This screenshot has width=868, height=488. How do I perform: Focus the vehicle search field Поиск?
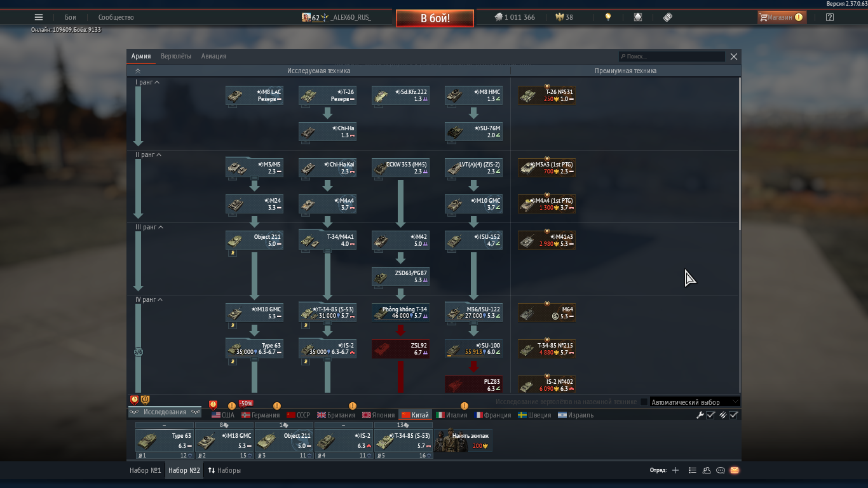click(x=672, y=57)
